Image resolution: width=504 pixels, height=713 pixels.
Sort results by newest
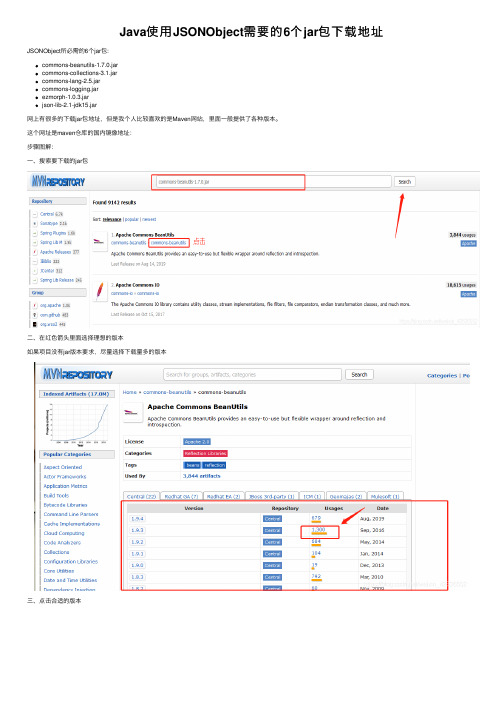click(149, 219)
